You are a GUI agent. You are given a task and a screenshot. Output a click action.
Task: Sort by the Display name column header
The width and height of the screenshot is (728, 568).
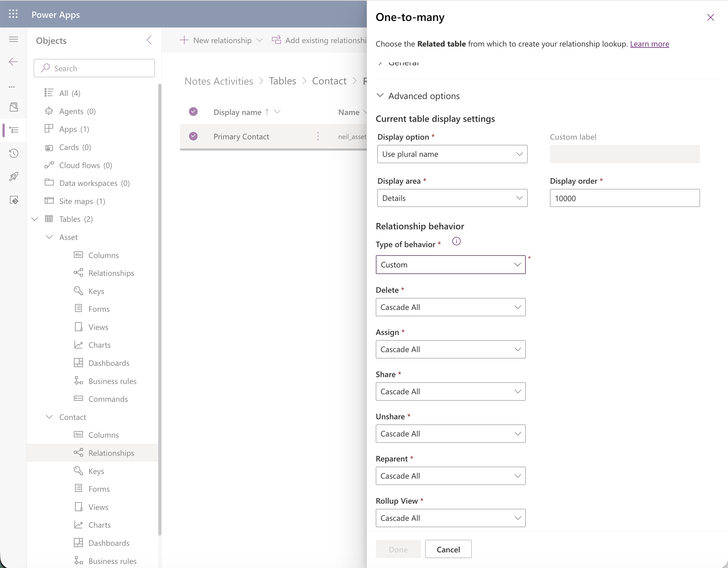(237, 112)
